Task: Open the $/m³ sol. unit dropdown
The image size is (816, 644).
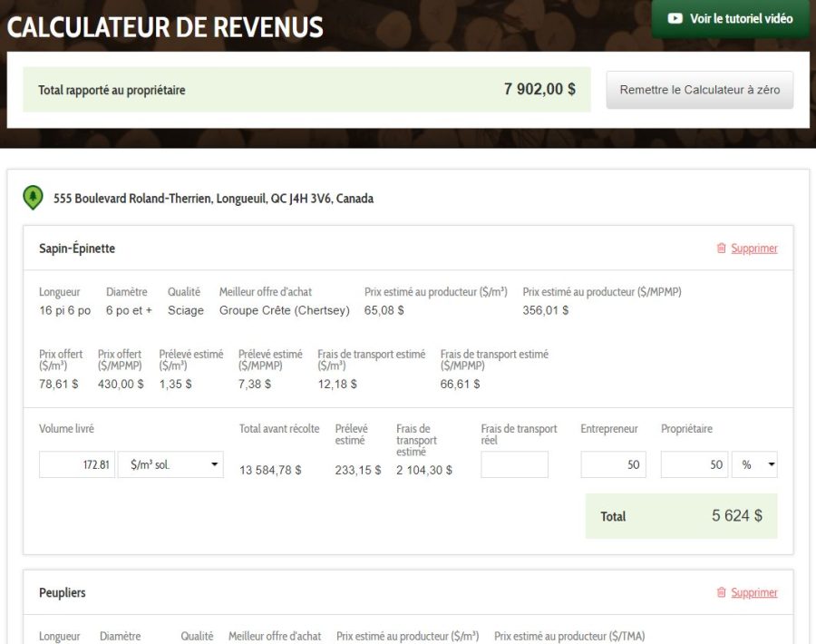Action: coord(170,464)
